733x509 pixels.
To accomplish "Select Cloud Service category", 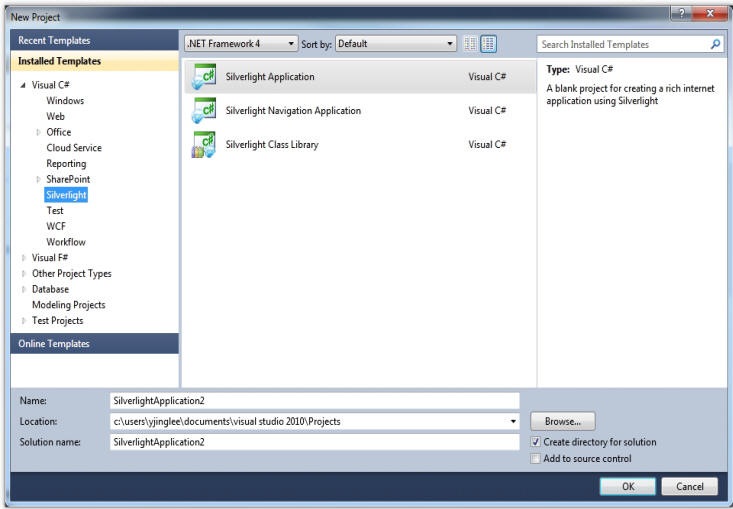I will (74, 148).
